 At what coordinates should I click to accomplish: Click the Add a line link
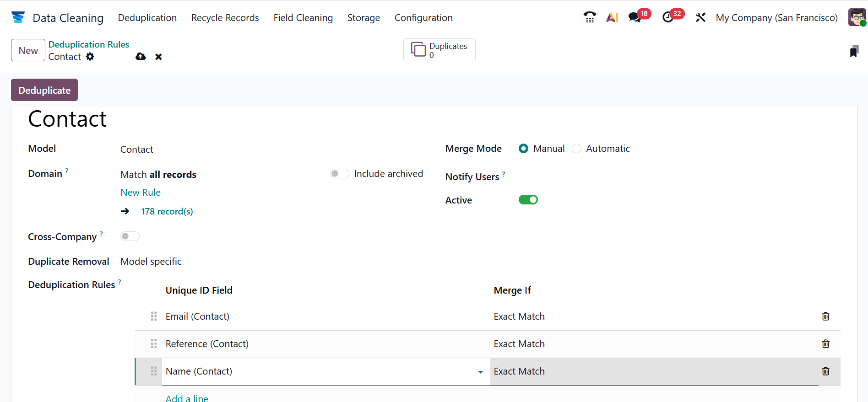[x=187, y=398]
